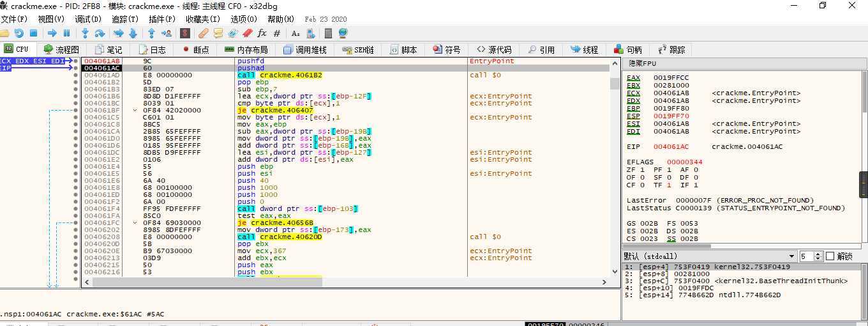
Task: Click the call crackme.40620D instruction
Action: (x=280, y=237)
